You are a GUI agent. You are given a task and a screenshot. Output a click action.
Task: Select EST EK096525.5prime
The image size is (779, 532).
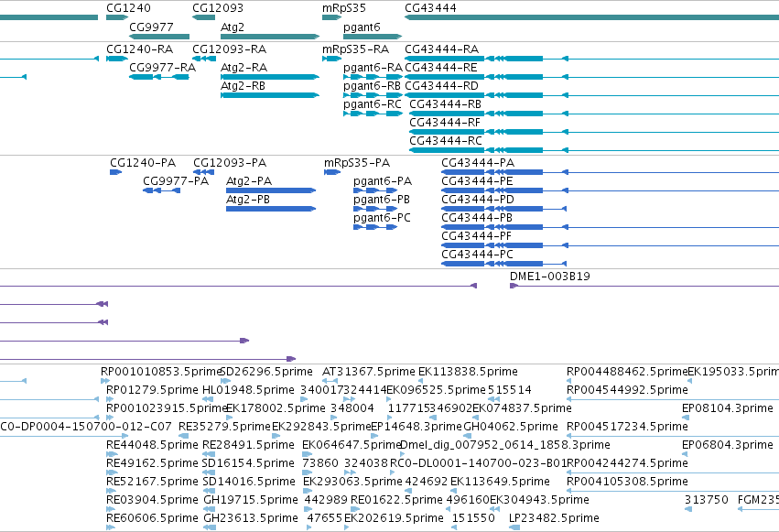coord(390,399)
